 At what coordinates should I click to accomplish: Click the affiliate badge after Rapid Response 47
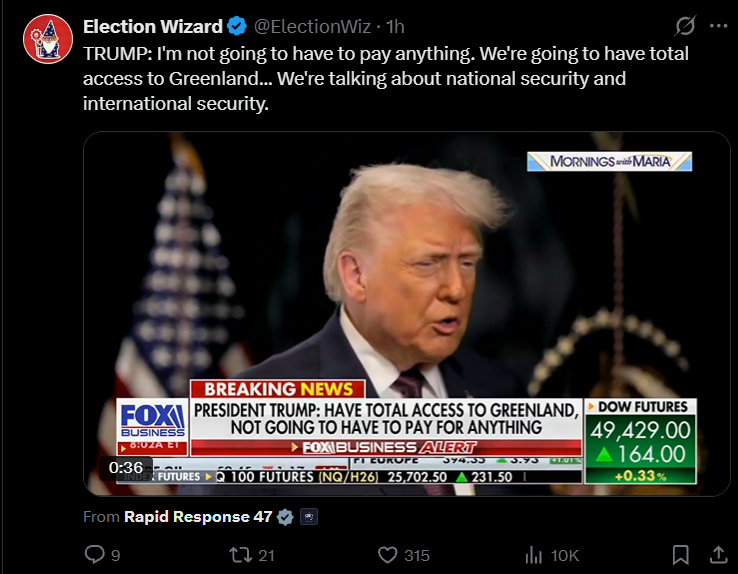(309, 517)
